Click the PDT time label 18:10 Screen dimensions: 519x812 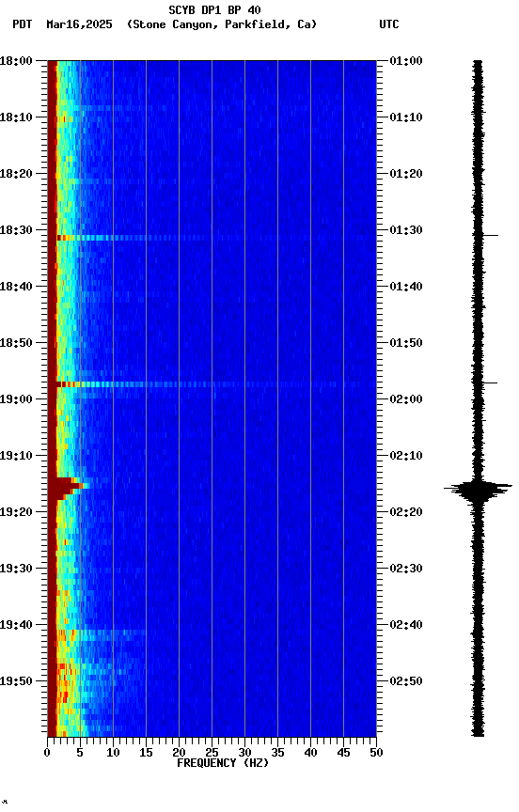point(16,117)
